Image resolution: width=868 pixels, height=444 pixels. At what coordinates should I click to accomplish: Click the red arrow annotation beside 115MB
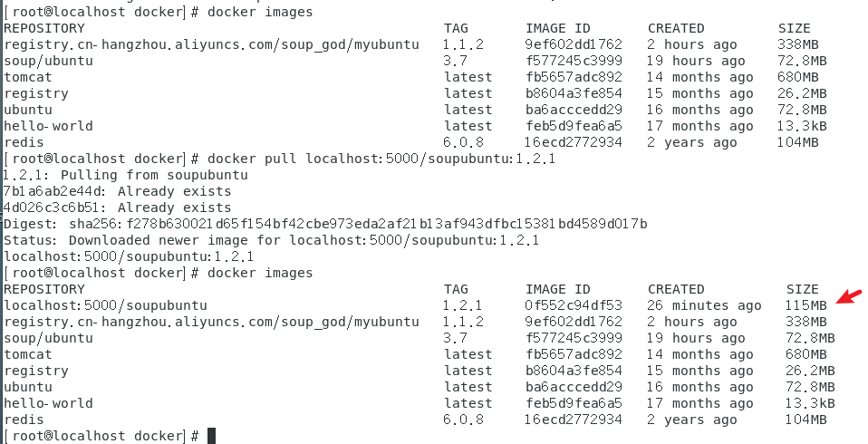coord(849,296)
